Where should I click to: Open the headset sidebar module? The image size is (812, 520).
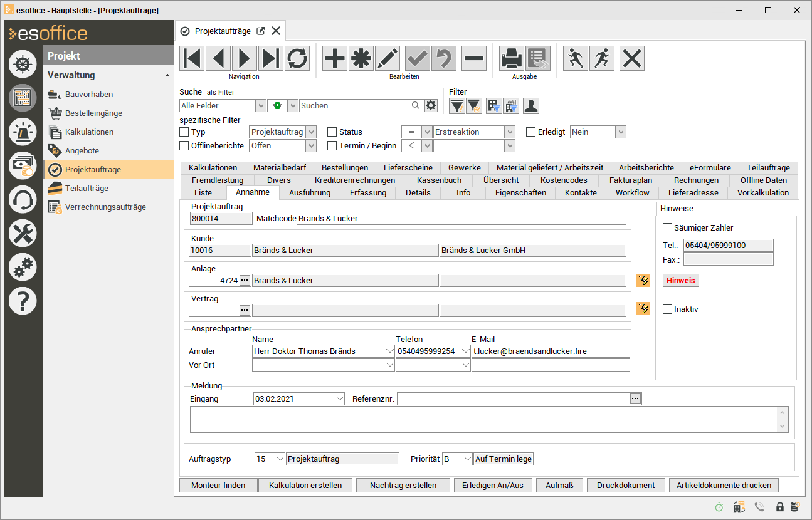(x=23, y=200)
